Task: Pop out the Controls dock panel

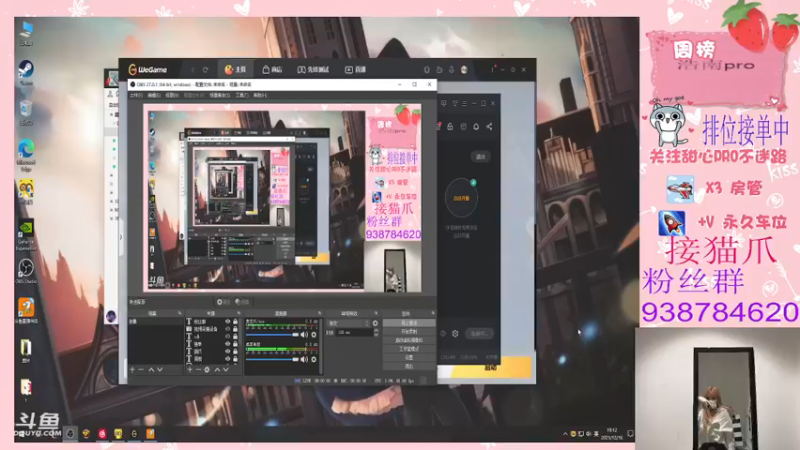Action: (x=433, y=313)
